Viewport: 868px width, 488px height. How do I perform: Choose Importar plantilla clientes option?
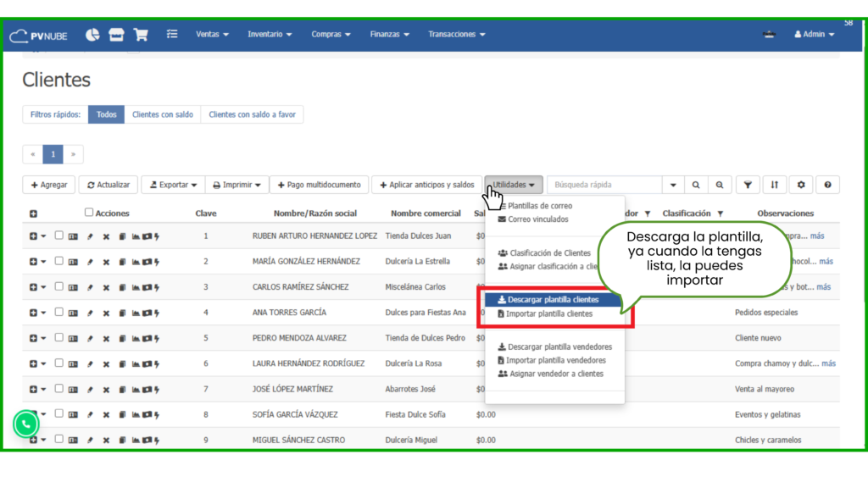[549, 314]
